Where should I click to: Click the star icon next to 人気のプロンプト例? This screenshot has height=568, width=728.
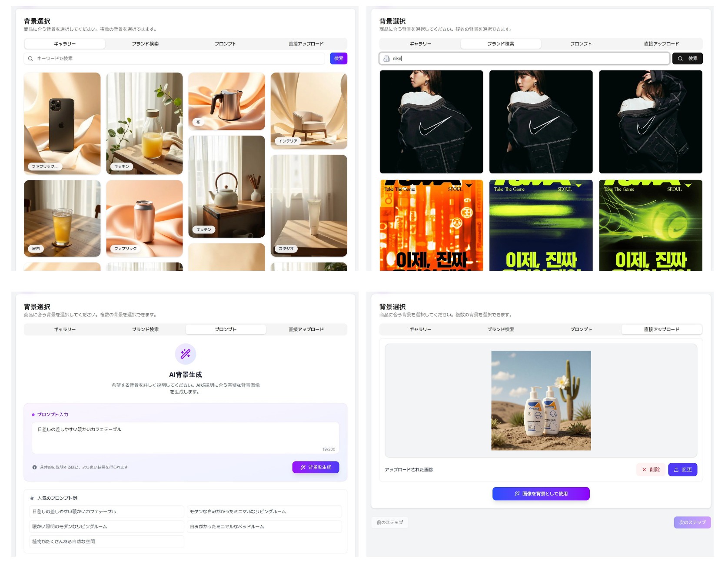tap(32, 498)
